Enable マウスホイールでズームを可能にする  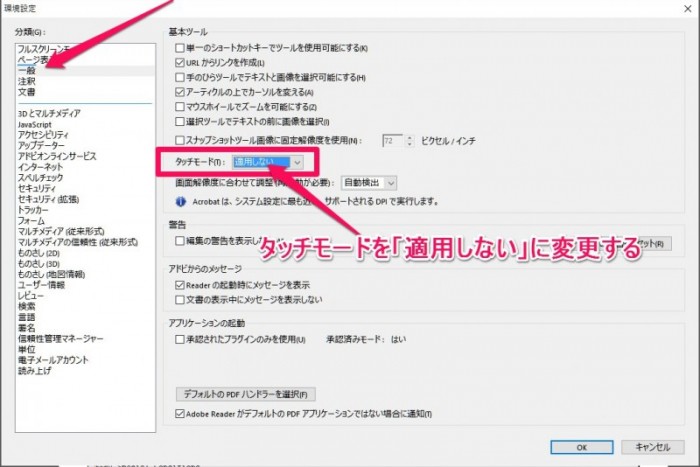180,107
